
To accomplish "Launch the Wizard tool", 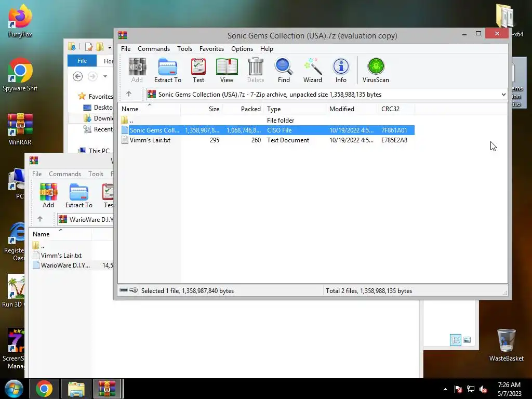I will coord(312,70).
